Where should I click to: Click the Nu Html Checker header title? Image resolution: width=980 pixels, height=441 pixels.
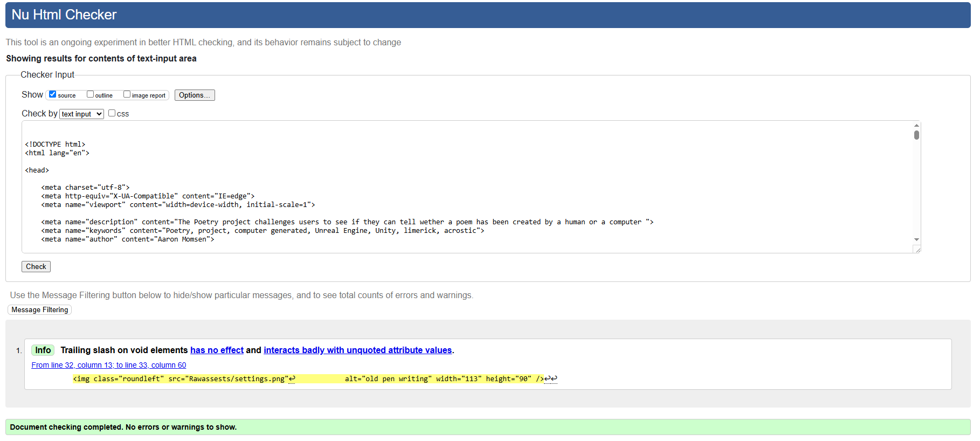coord(64,15)
